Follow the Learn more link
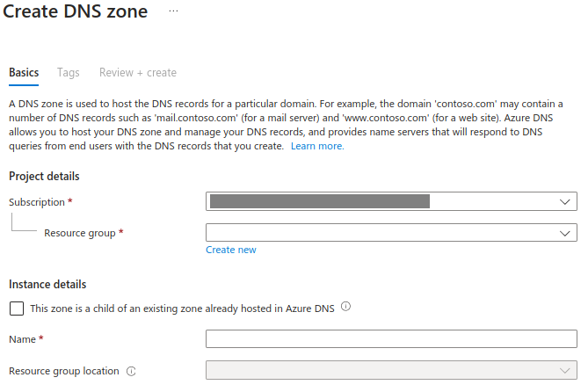This screenshot has height=392, width=588. [x=317, y=146]
